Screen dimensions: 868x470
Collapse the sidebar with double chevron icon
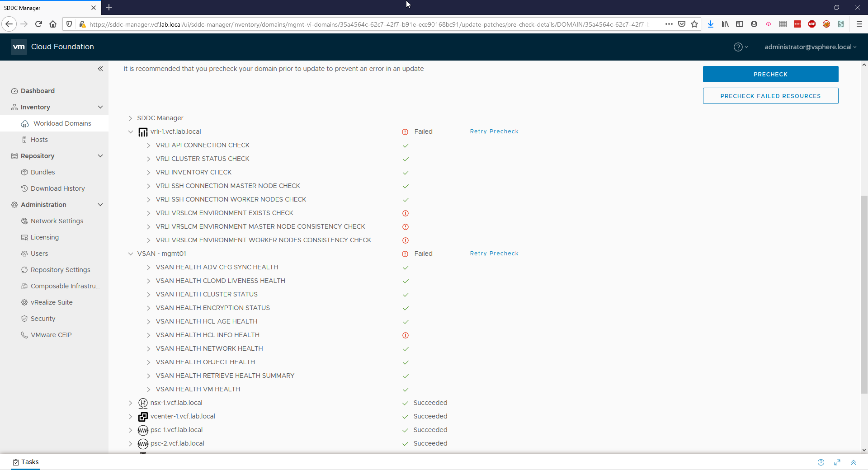click(100, 69)
